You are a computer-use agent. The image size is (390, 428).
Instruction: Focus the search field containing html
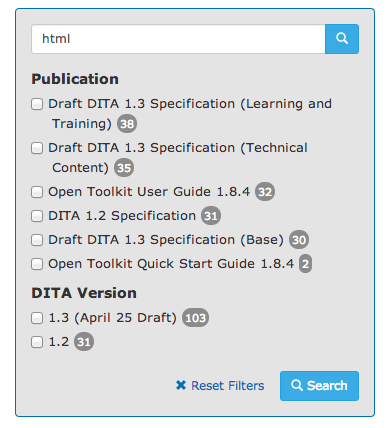pyautogui.click(x=178, y=39)
